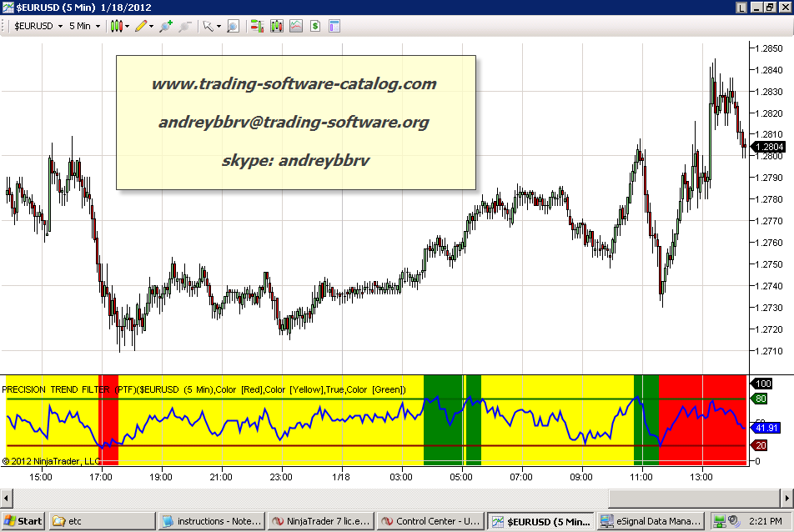Click the 1.2804 current price marker
This screenshot has width=794, height=532.
tap(766, 146)
